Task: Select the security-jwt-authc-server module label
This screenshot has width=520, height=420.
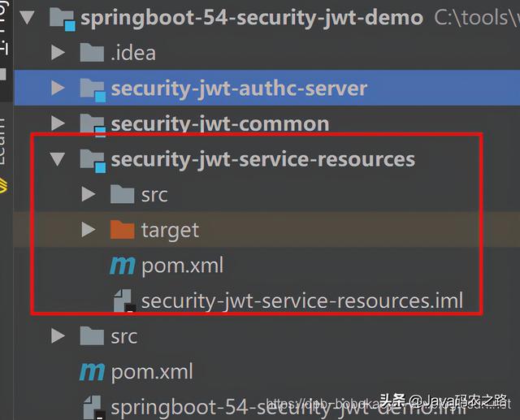Action: pyautogui.click(x=239, y=89)
